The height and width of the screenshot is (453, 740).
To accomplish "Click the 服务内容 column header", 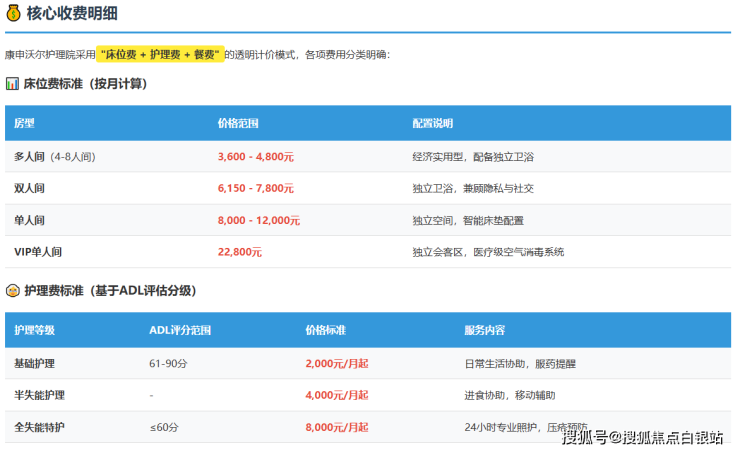I will coord(484,330).
